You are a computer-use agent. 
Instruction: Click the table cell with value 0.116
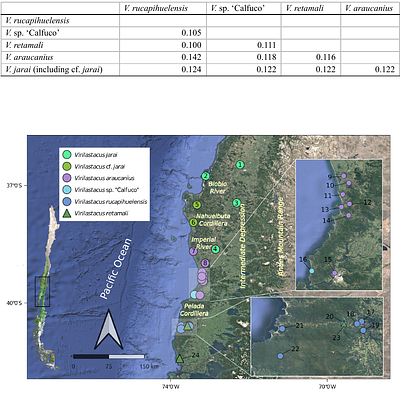coord(326,57)
